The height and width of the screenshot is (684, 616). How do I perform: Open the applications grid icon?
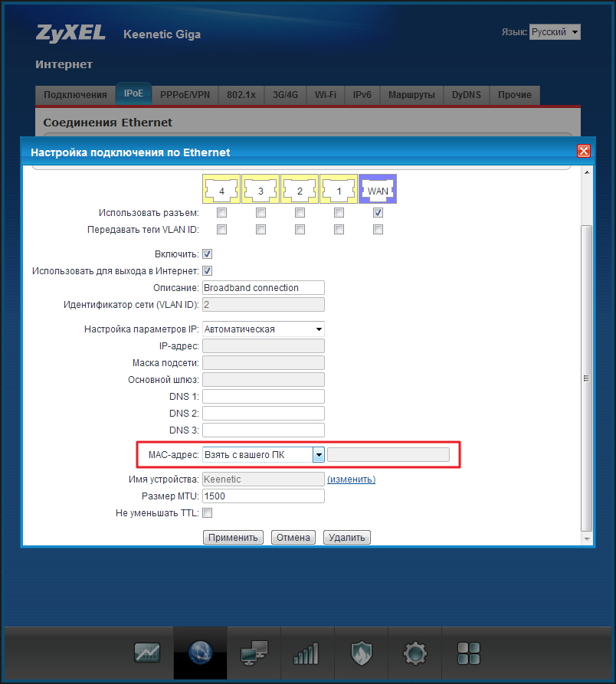(468, 653)
